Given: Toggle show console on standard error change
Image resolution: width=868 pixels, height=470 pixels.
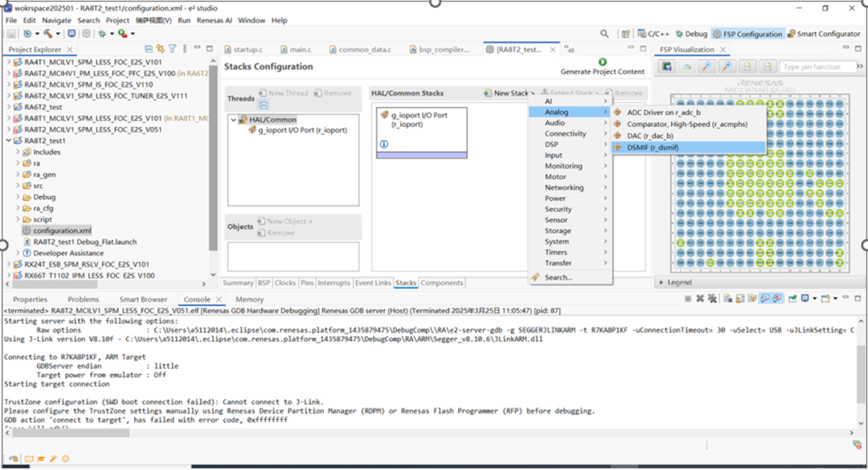Looking at the screenshot, I should pyautogui.click(x=777, y=299).
